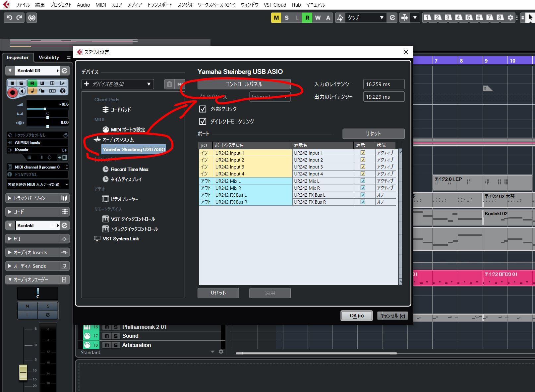This screenshot has width=535, height=392.
Task: Click the undo arrow in the toolbar
Action: (9, 18)
